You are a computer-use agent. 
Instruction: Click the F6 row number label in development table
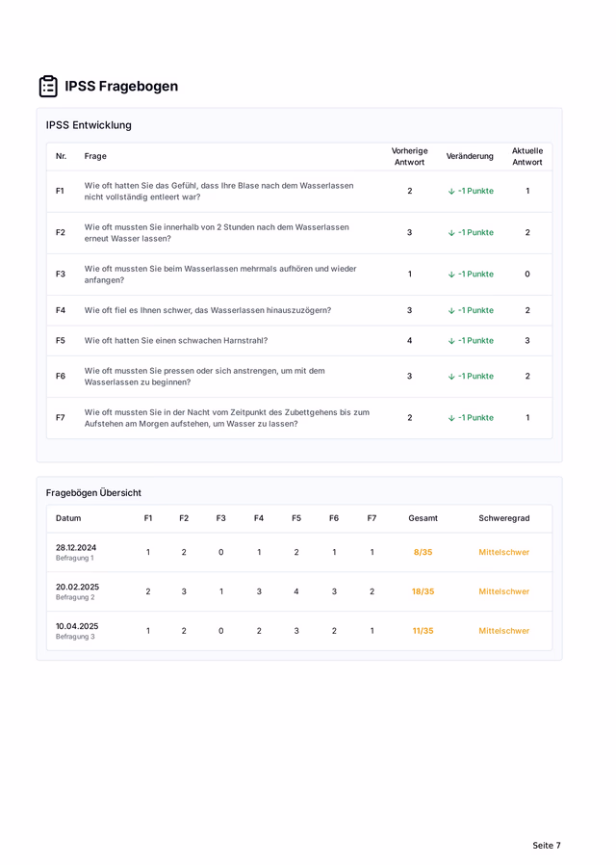pyautogui.click(x=61, y=376)
